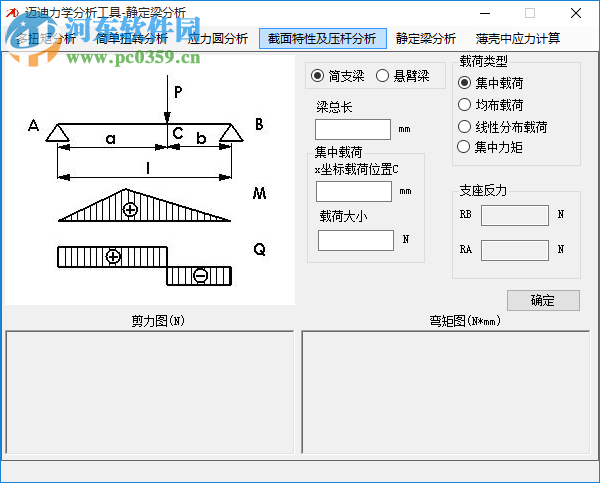Click the application icon in title bar

pyautogui.click(x=12, y=13)
